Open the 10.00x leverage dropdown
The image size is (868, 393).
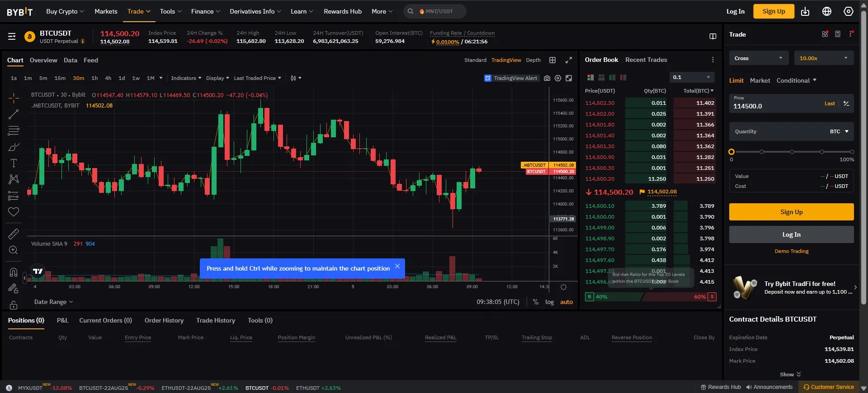point(824,58)
